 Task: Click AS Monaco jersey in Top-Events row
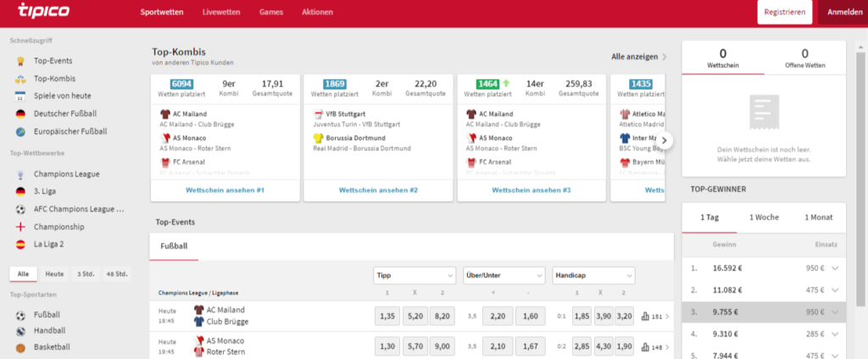[x=198, y=340]
